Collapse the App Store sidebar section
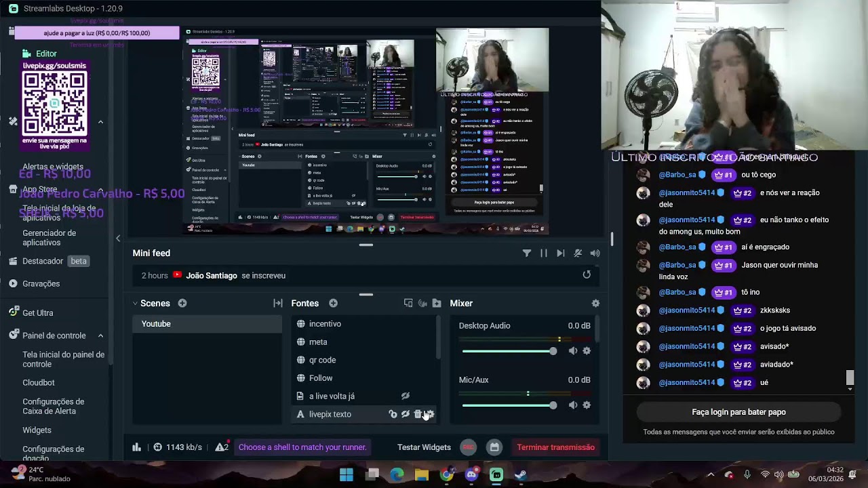868x488 pixels. tap(100, 190)
